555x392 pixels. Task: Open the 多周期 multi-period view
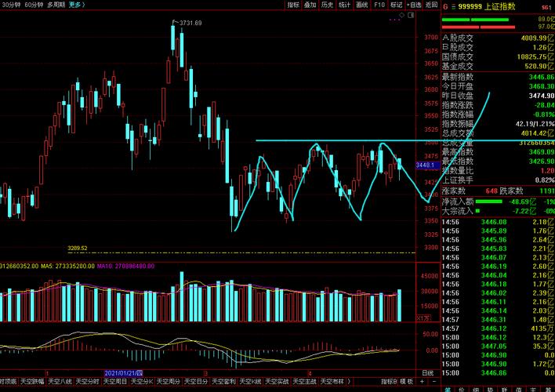pyautogui.click(x=56, y=5)
